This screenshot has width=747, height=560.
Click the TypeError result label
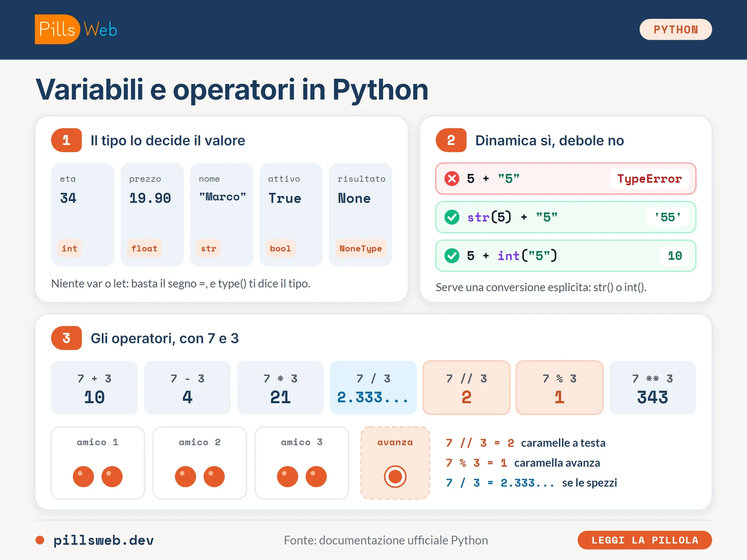point(649,179)
